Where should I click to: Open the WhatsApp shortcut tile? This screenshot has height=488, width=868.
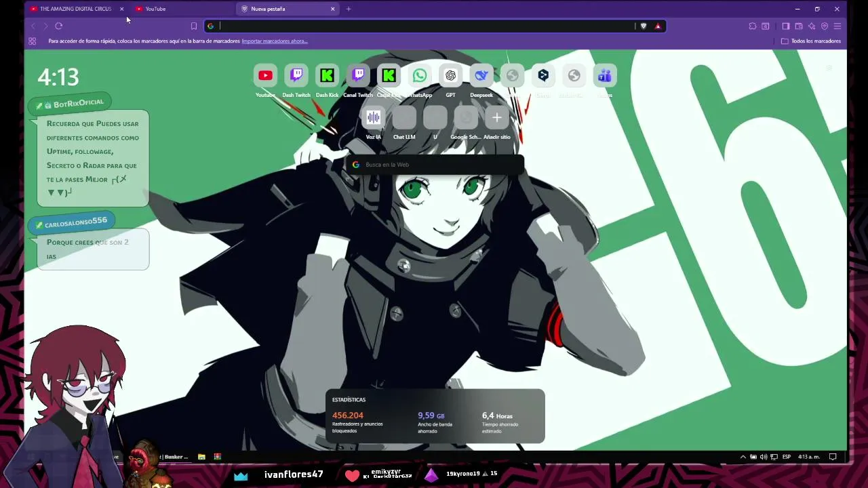[x=420, y=76]
